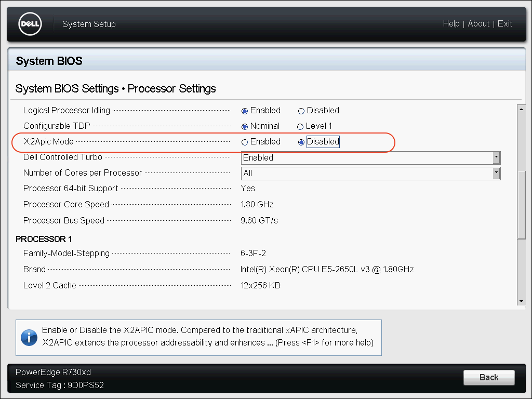
Task: Click the Logical Processor Idling label
Action: 66,110
